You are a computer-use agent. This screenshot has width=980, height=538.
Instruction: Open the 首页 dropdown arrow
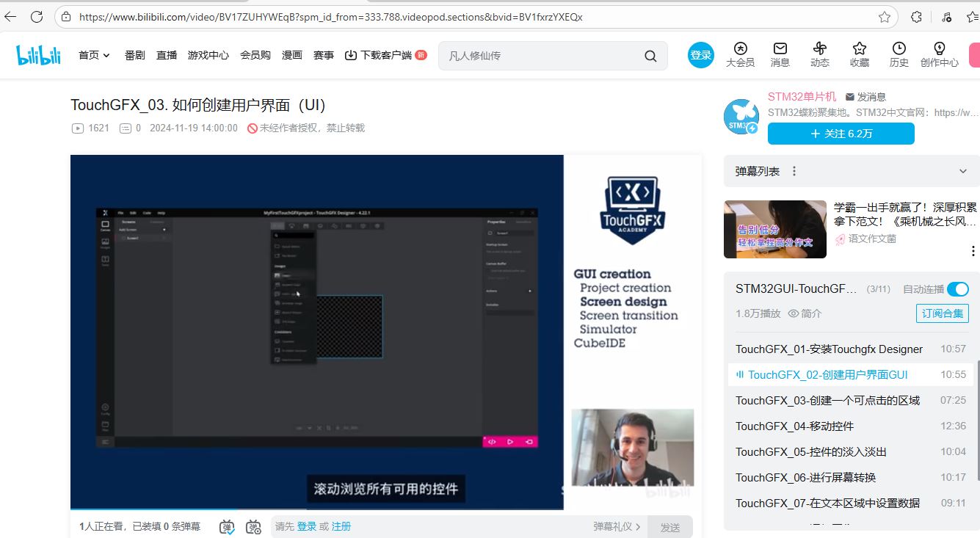click(106, 56)
